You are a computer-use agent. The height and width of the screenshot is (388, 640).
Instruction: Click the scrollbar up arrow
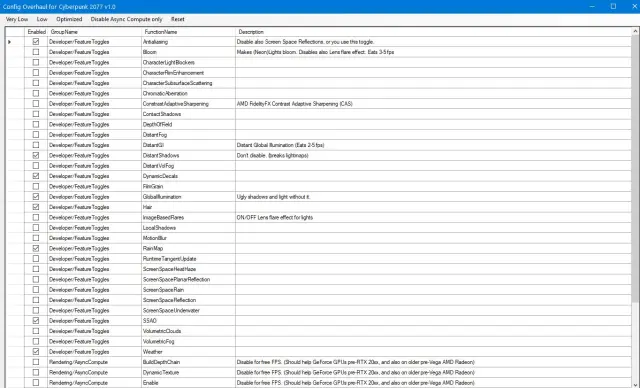[x=635, y=31]
